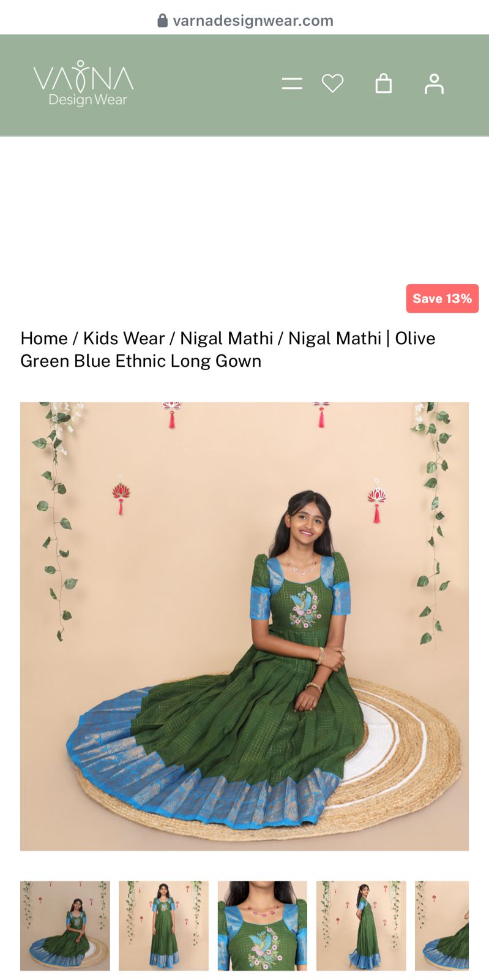Image resolution: width=489 pixels, height=980 pixels.
Task: Select the second thumbnail with standing front view
Action: 163,926
